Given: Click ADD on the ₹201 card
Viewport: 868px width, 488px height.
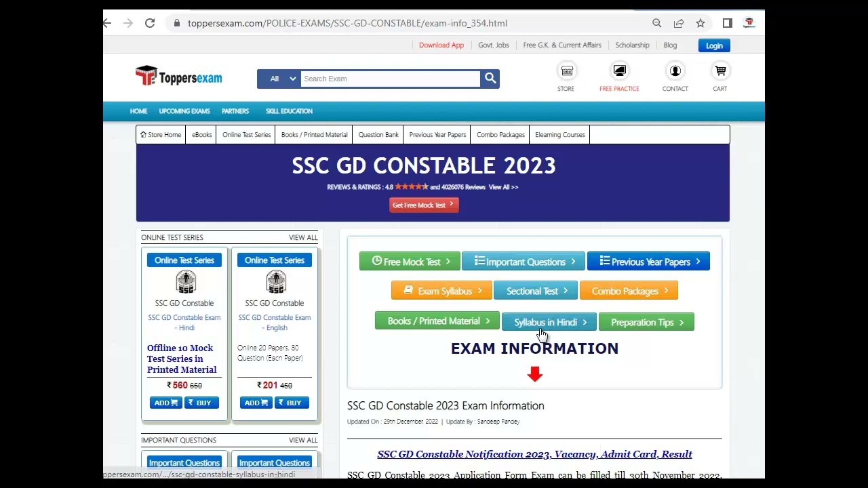Looking at the screenshot, I should [256, 403].
